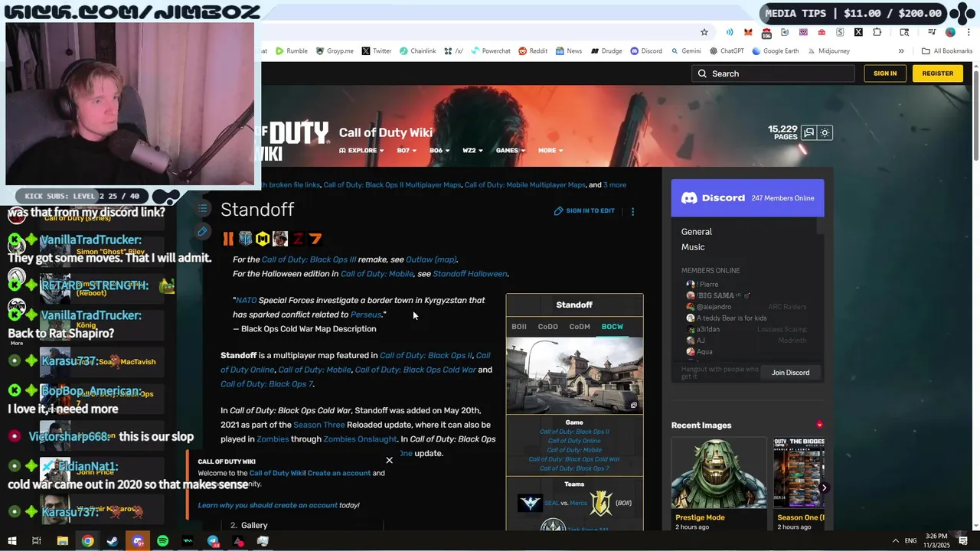The image size is (980, 551).
Task: Switch infobox to CoDM tab
Action: pos(580,327)
